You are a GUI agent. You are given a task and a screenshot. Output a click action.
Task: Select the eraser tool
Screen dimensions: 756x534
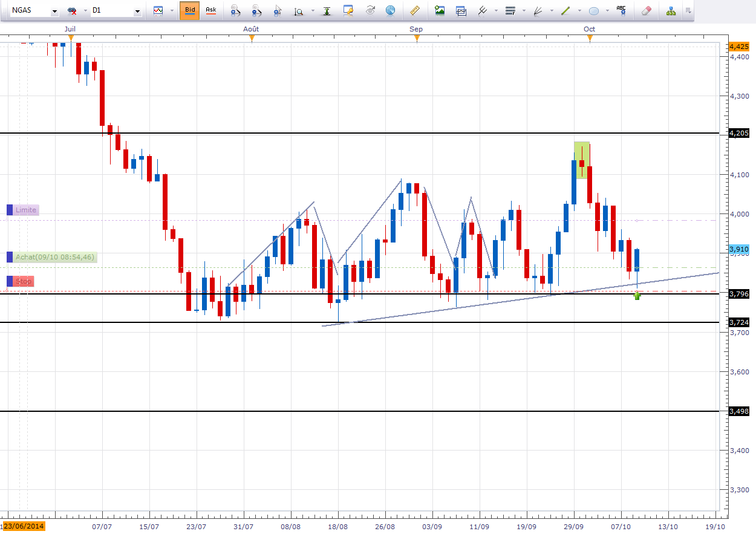[646, 10]
